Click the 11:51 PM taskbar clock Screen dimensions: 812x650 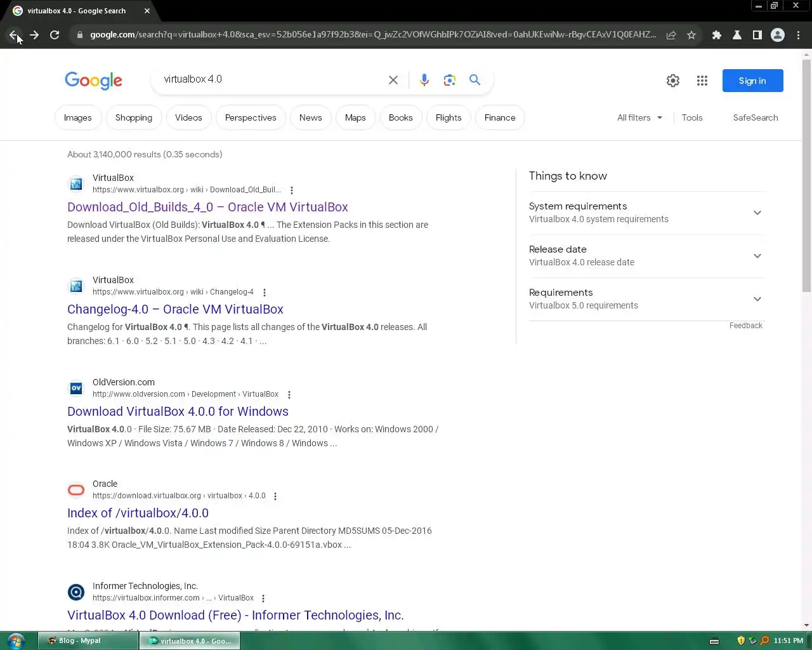point(789,641)
